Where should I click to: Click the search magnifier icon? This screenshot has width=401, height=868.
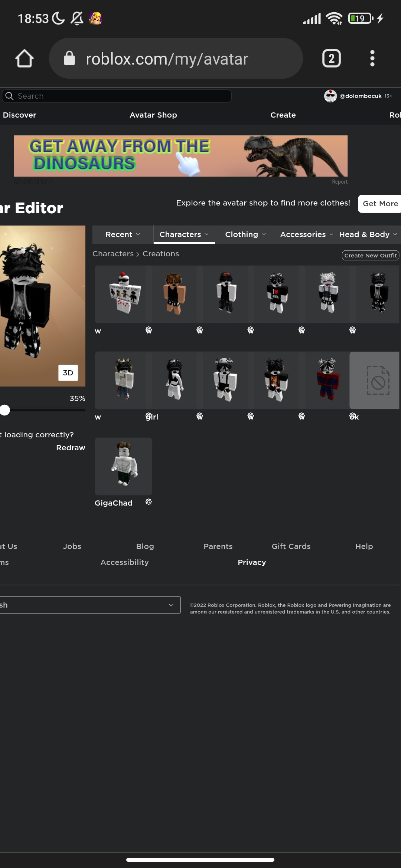tap(9, 96)
